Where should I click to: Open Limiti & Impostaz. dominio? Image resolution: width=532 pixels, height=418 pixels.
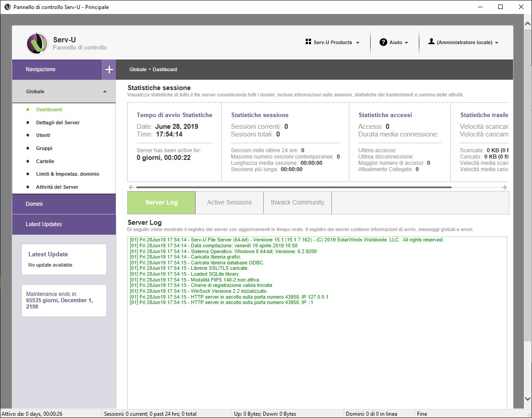tap(68, 174)
